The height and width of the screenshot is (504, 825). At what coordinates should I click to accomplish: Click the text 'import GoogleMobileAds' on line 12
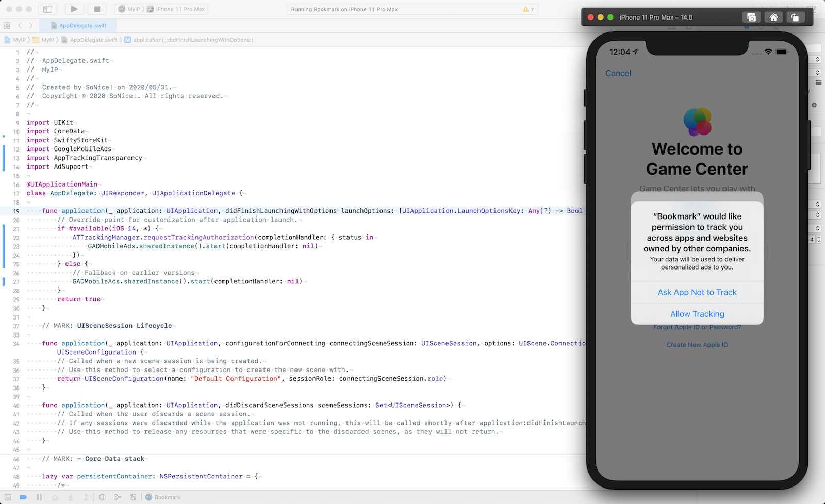point(69,149)
